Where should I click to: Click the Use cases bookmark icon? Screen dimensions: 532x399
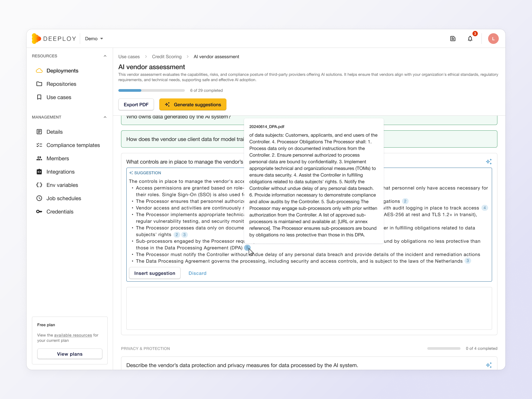tap(39, 97)
